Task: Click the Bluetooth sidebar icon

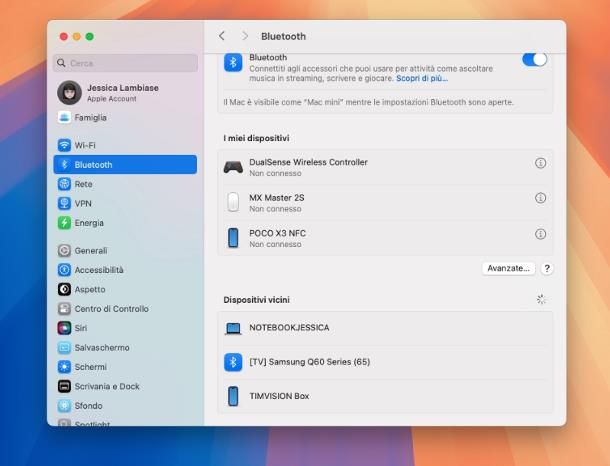Action: point(64,165)
